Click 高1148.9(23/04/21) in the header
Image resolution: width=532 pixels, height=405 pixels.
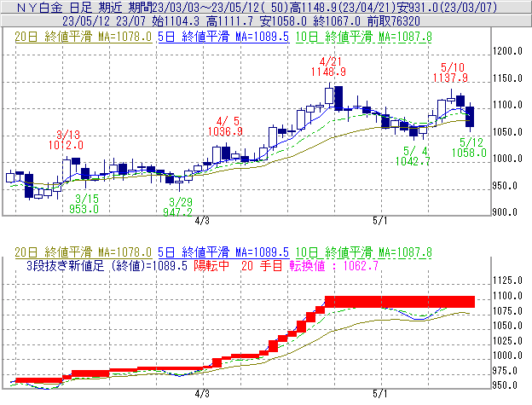click(343, 7)
